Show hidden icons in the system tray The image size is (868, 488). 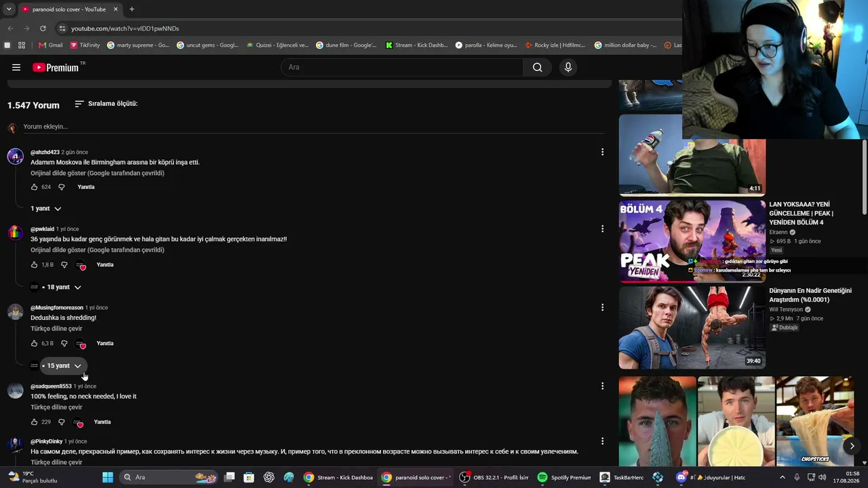coord(782,477)
